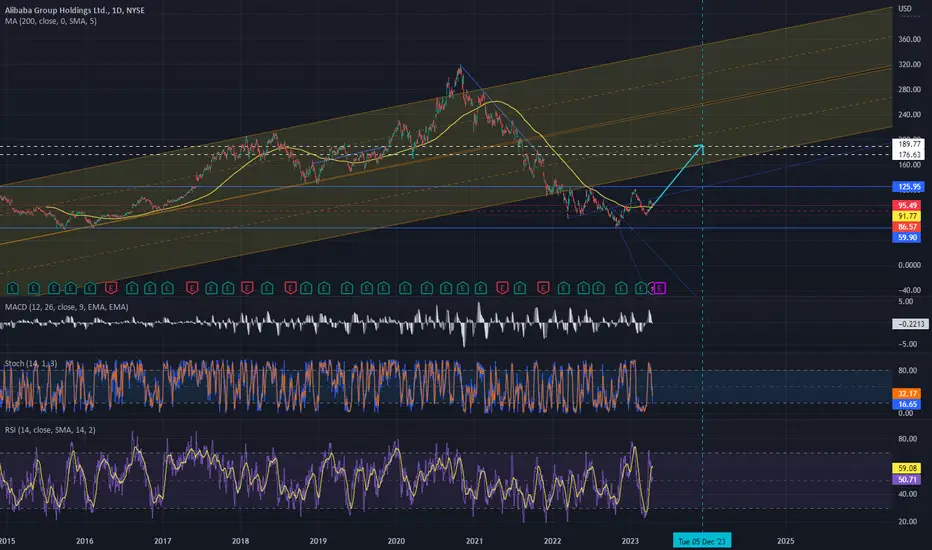Click the Alibaba Group Holdings chart title
Viewport: 932px width, 550px height.
74,10
